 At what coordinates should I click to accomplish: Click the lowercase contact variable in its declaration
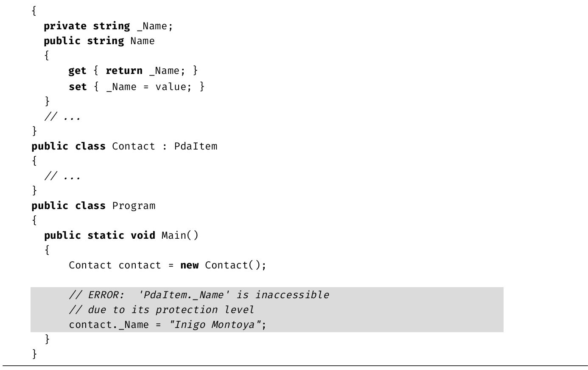click(140, 265)
